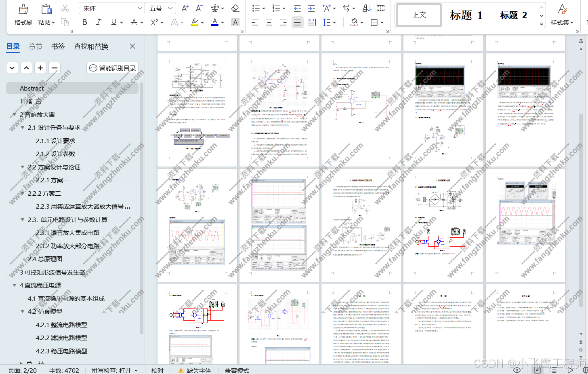Image resolution: width=588 pixels, height=374 pixels.
Task: Click the minus button in outline pane
Action: 55,68
